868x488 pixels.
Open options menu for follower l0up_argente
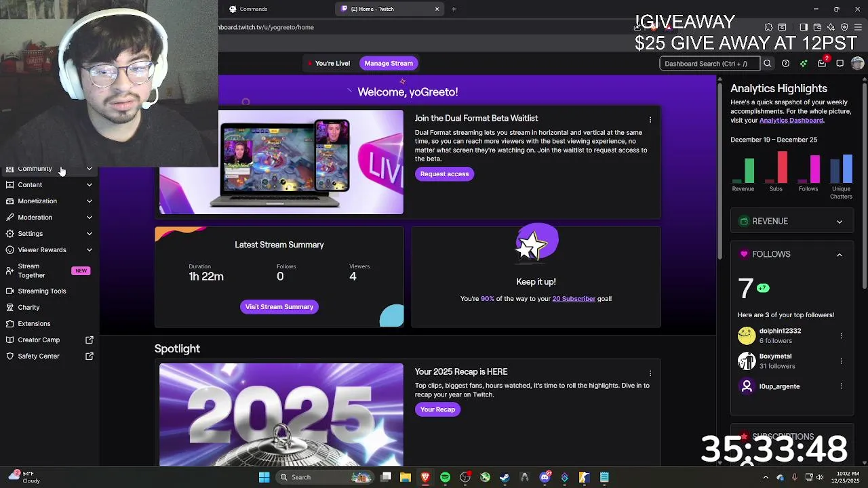coord(842,386)
